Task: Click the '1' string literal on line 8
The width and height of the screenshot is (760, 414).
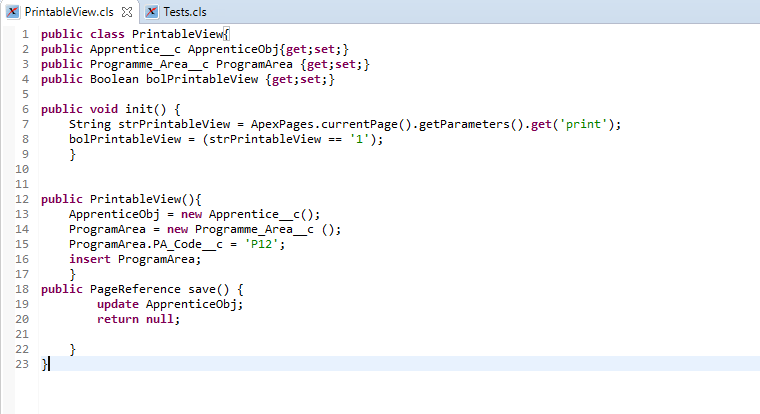Action: click(x=359, y=139)
